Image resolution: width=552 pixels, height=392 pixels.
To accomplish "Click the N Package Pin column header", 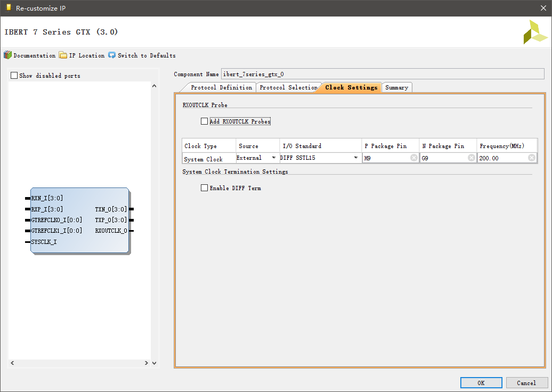I will [448, 146].
